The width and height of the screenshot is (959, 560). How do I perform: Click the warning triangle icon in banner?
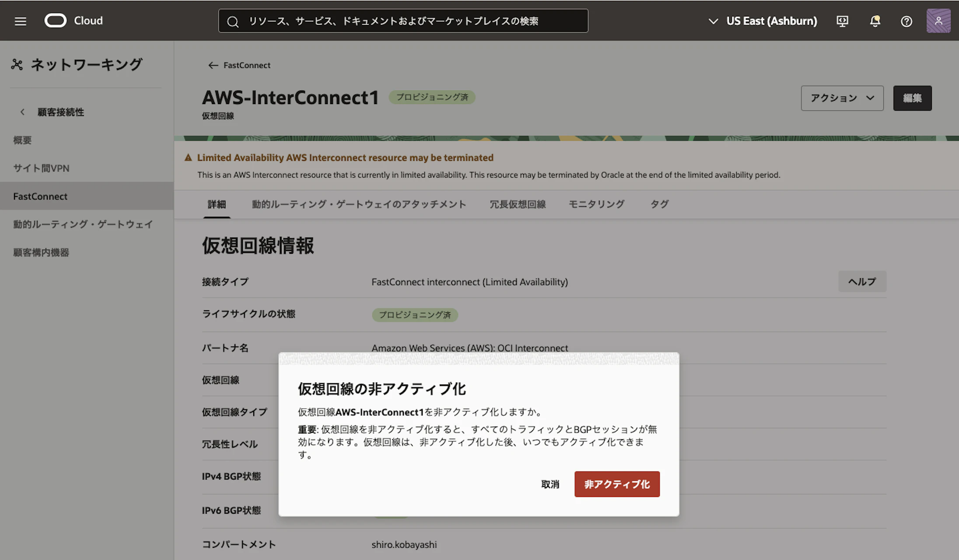click(188, 157)
